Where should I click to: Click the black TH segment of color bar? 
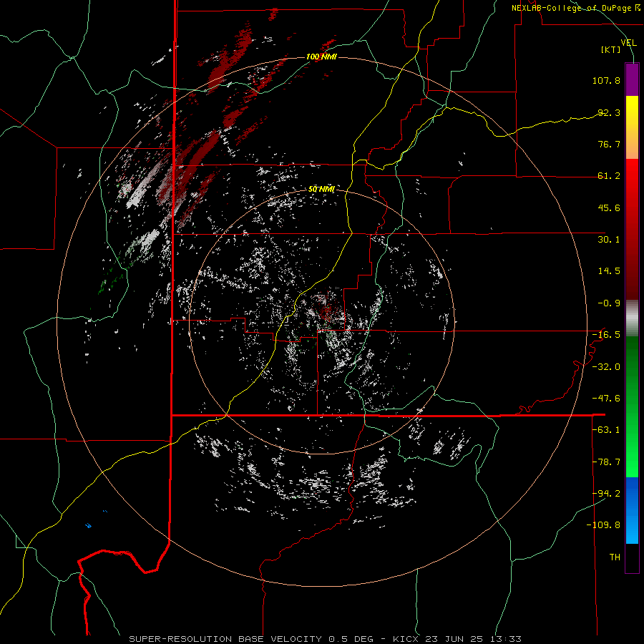pyautogui.click(x=632, y=558)
